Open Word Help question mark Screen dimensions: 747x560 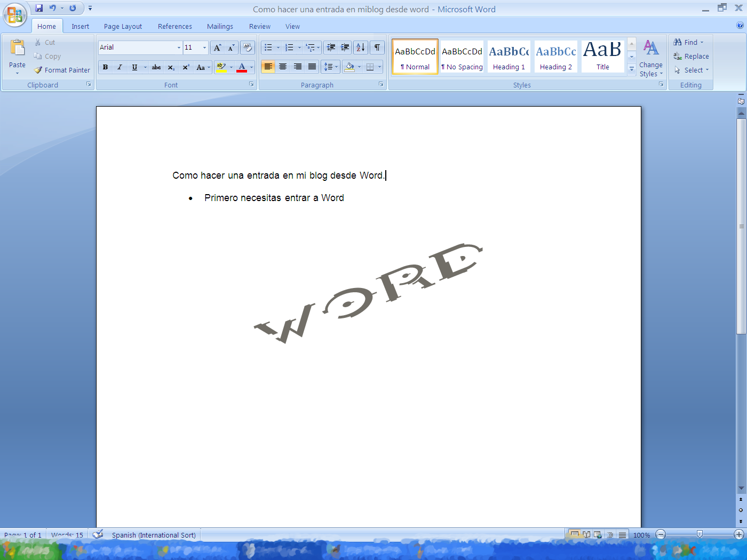[x=740, y=25]
